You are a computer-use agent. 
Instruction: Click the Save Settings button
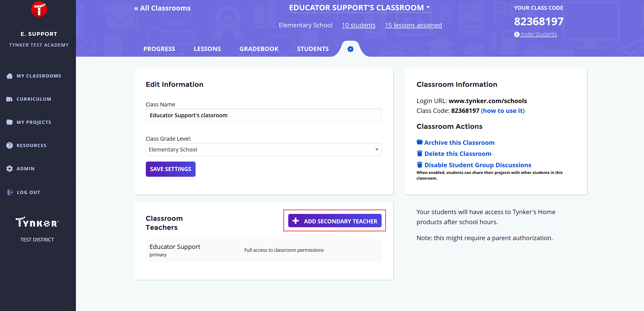pyautogui.click(x=171, y=169)
